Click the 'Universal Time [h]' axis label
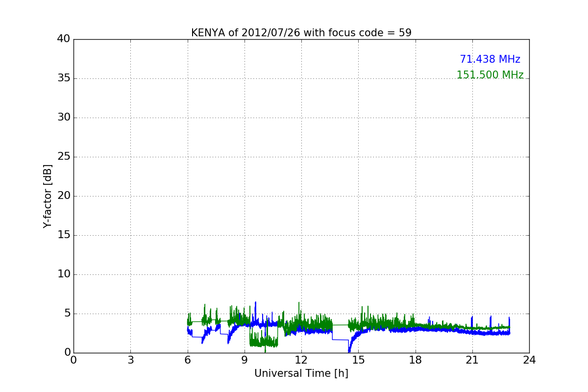The width and height of the screenshot is (588, 392). coord(301,373)
